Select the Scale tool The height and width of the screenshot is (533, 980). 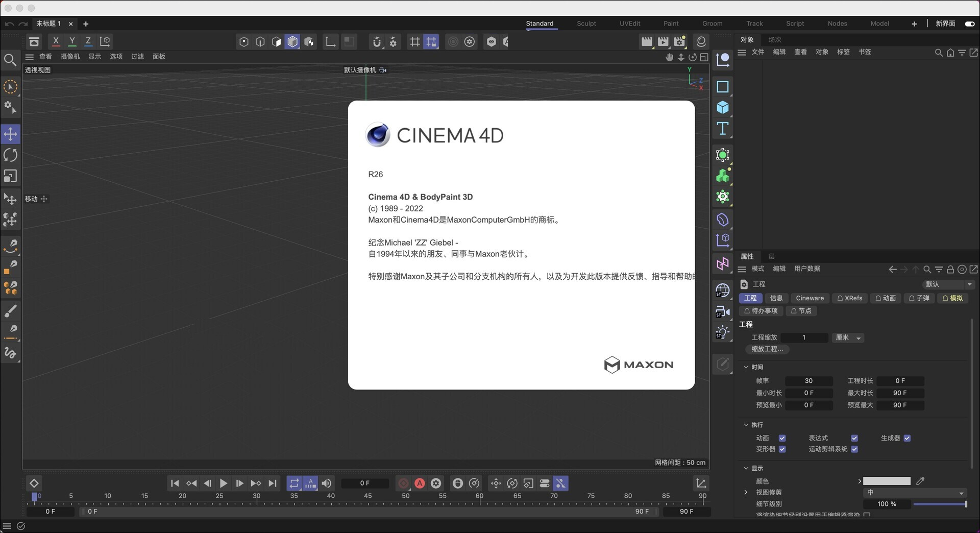click(x=10, y=176)
